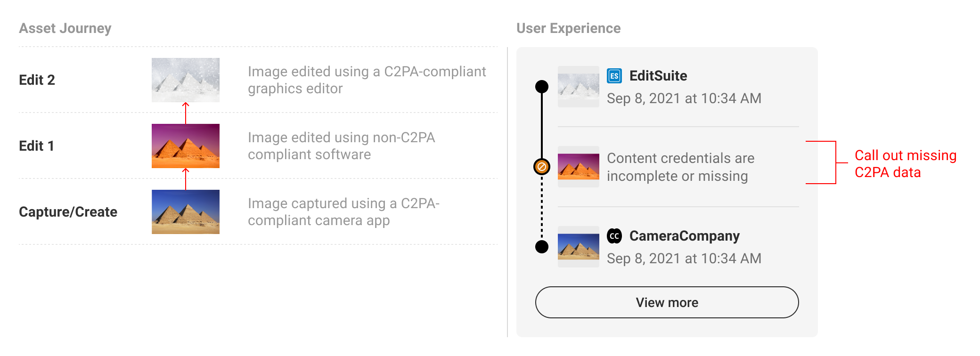The height and width of the screenshot is (356, 980).
Task: Click the Call out missing C2PA data annotation
Action: click(906, 164)
